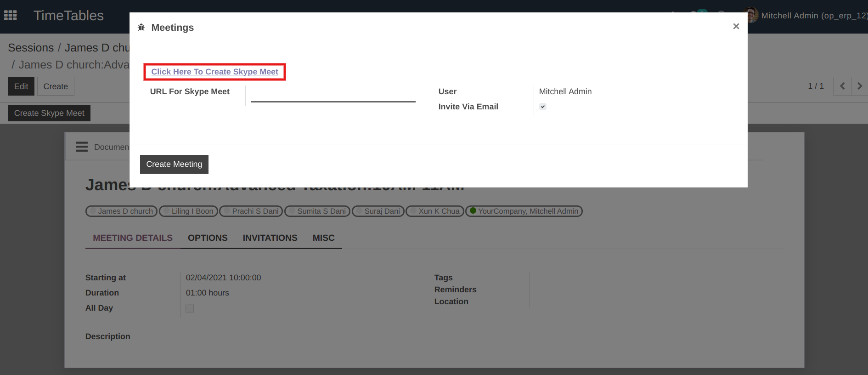Click the Reminders field label

456,290
